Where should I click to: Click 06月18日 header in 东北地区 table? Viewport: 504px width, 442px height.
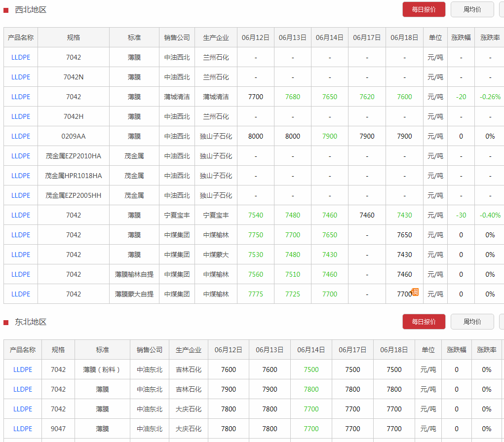pyautogui.click(x=394, y=350)
